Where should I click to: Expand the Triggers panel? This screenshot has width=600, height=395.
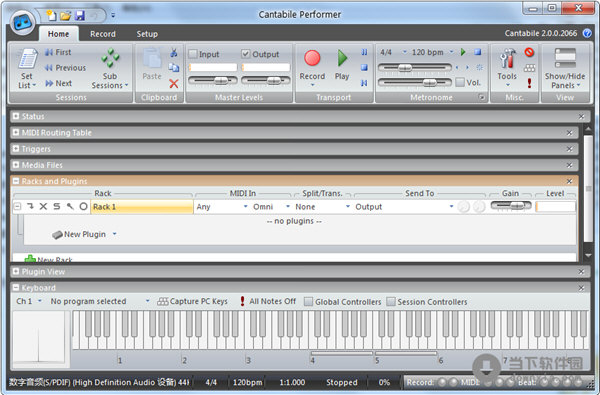pos(16,149)
